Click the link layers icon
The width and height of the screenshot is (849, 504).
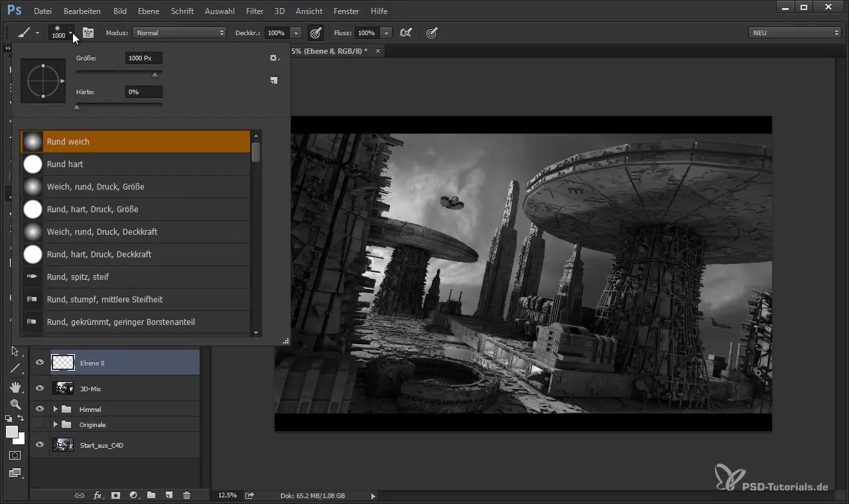(x=79, y=495)
